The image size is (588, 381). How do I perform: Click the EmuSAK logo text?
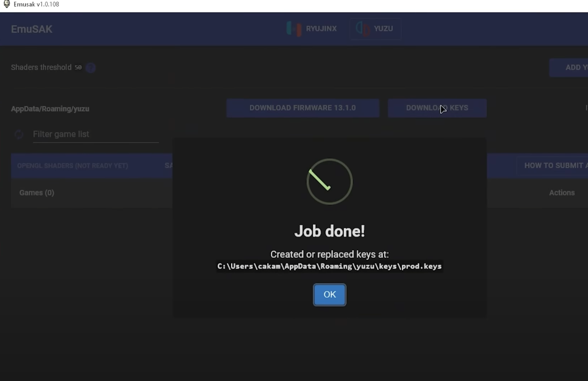tap(32, 29)
